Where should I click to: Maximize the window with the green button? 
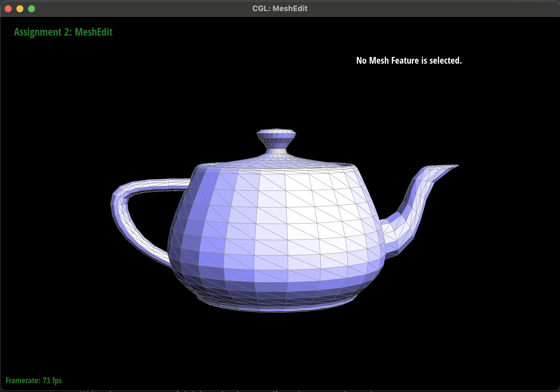click(32, 9)
